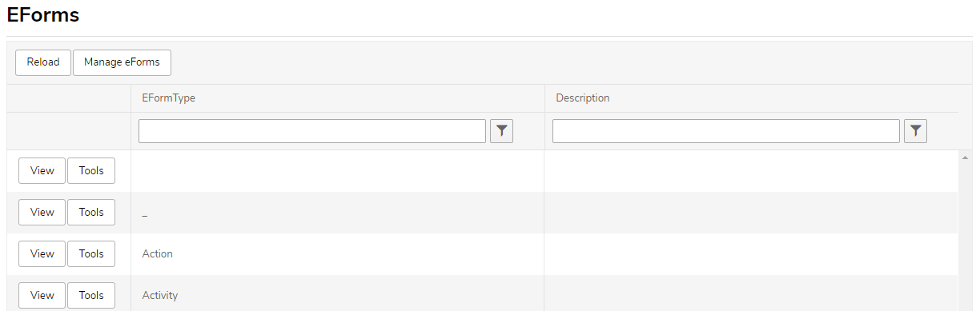Open Tools for the underscore row
Image resolution: width=980 pixels, height=311 pixels.
[x=91, y=213]
